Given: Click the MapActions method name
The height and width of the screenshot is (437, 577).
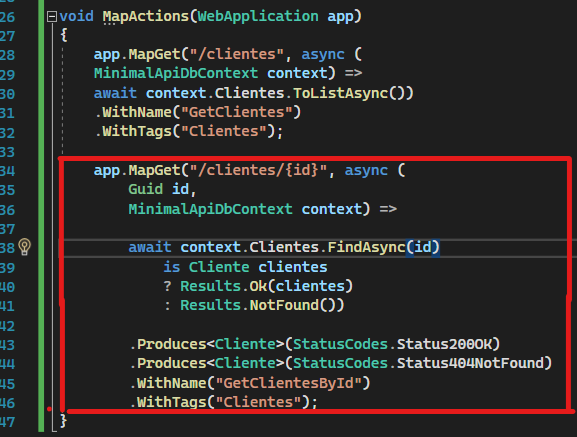Looking at the screenshot, I should point(146,16).
